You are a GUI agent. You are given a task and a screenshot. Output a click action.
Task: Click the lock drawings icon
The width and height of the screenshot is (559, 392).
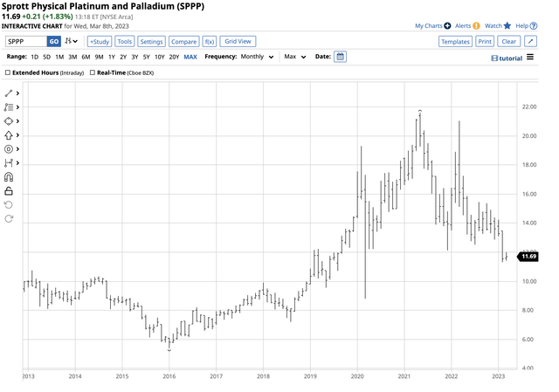(x=9, y=191)
